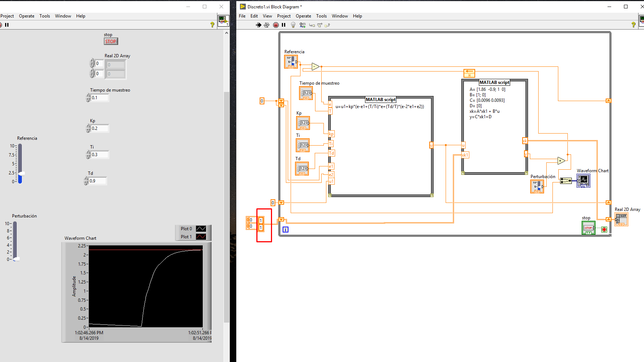
Task: Select the Waveform Chart terminal in the diagram
Action: click(x=583, y=181)
